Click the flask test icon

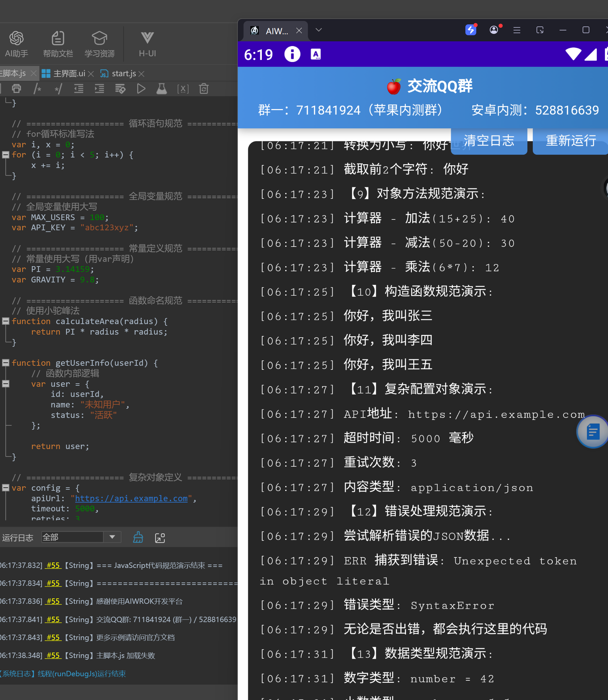(162, 89)
